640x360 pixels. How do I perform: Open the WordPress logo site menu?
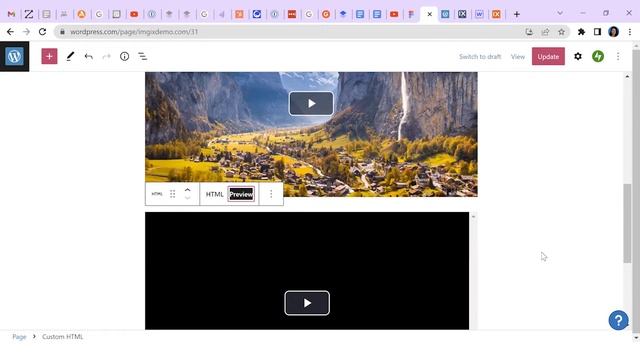click(14, 56)
